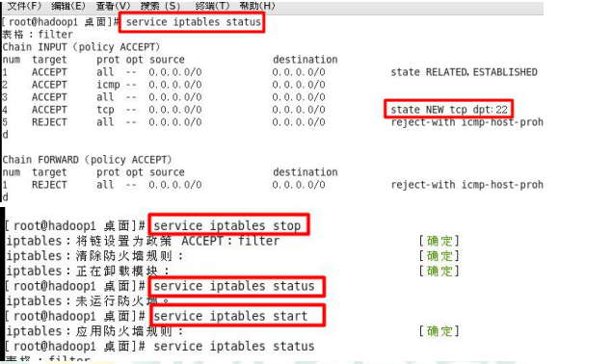Image resolution: width=613 pixels, height=364 pixels.
Task: Select the 'state RELATED,ESTABLISHED' text
Action: [464, 72]
